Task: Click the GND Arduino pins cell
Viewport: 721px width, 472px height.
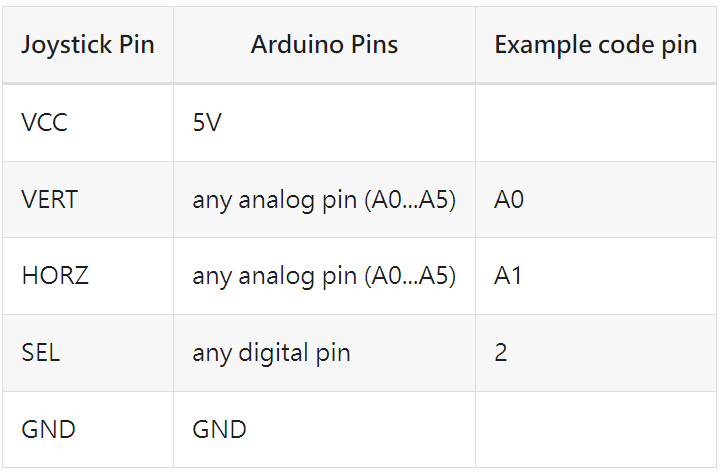Action: coord(324,430)
